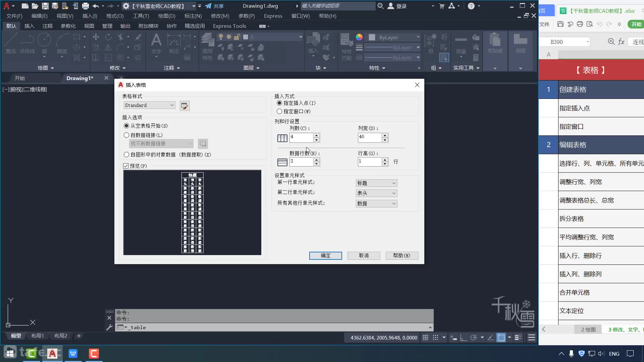
Task: Open the Express menu
Action: (x=273, y=16)
